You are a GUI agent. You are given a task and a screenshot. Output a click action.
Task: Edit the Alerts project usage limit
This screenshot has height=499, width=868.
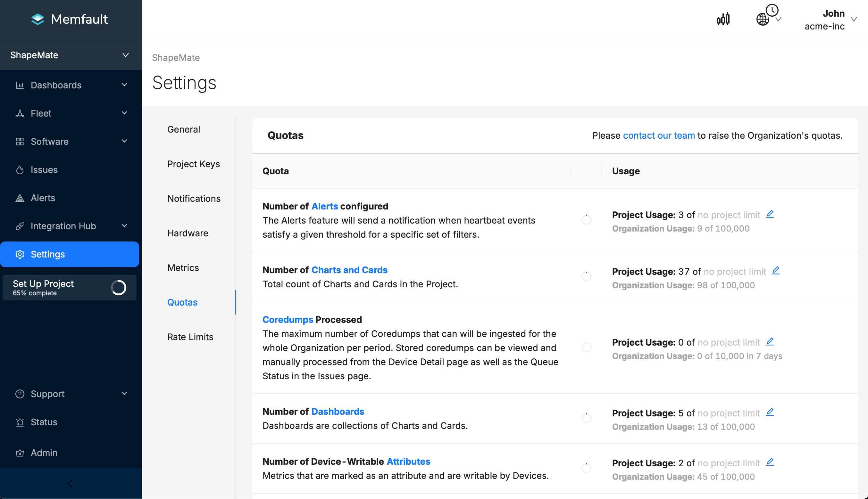coord(770,214)
